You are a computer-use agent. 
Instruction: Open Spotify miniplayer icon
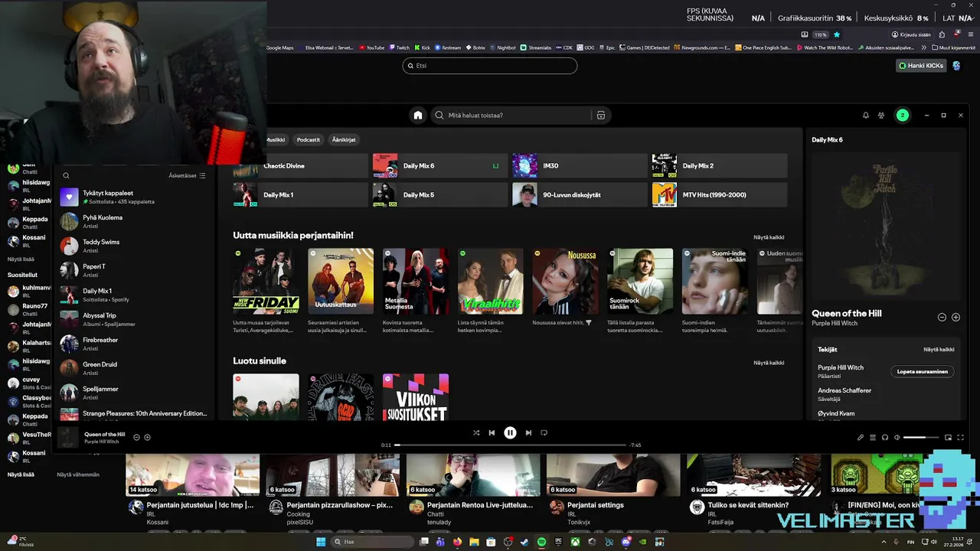(948, 438)
